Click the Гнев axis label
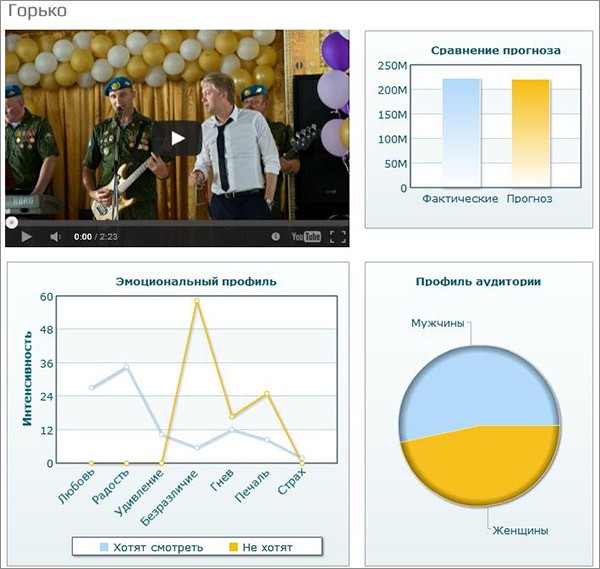600x569 pixels. tap(222, 481)
